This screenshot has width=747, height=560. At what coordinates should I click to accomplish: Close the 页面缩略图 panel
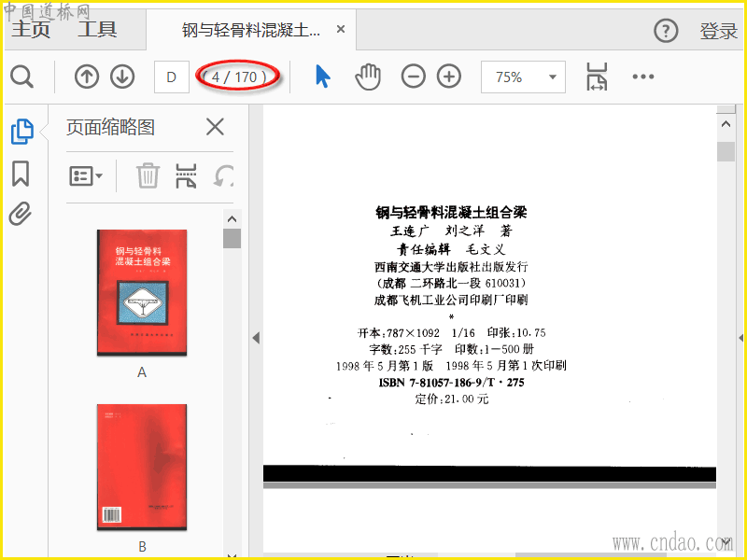click(215, 127)
